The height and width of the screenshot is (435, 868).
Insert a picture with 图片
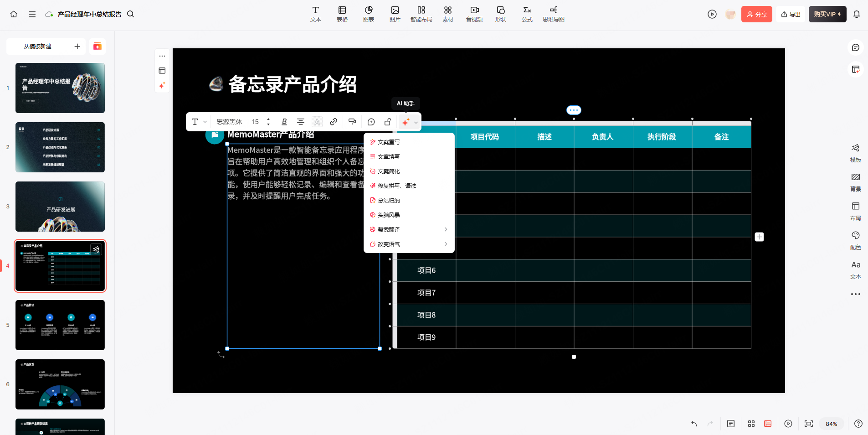pyautogui.click(x=395, y=14)
